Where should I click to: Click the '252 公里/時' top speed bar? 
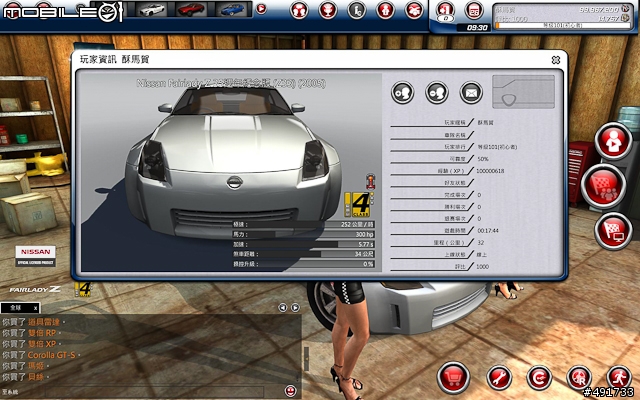point(303,224)
